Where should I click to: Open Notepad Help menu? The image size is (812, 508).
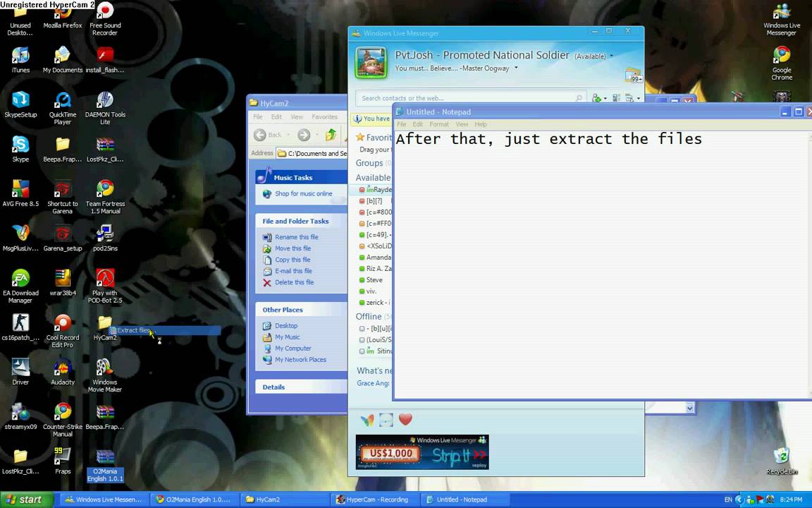(481, 124)
